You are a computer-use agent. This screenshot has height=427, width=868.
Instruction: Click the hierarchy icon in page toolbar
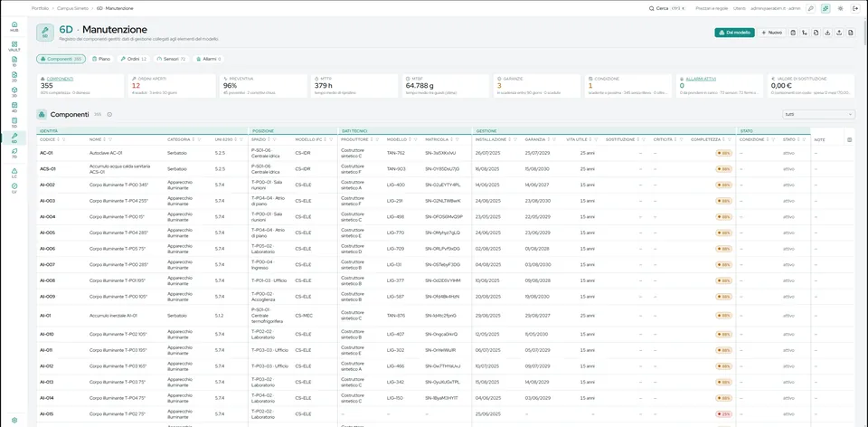pos(805,33)
